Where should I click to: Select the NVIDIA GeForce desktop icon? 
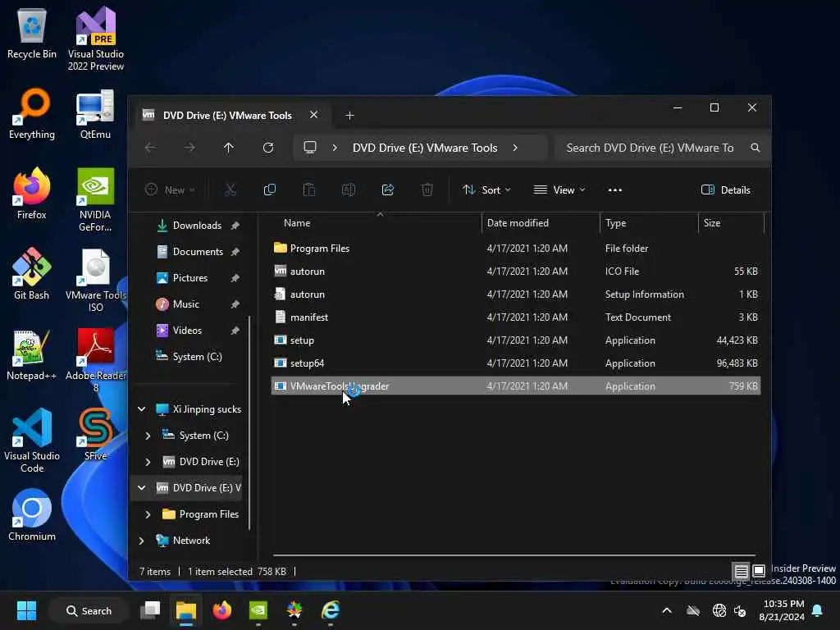tap(95, 200)
